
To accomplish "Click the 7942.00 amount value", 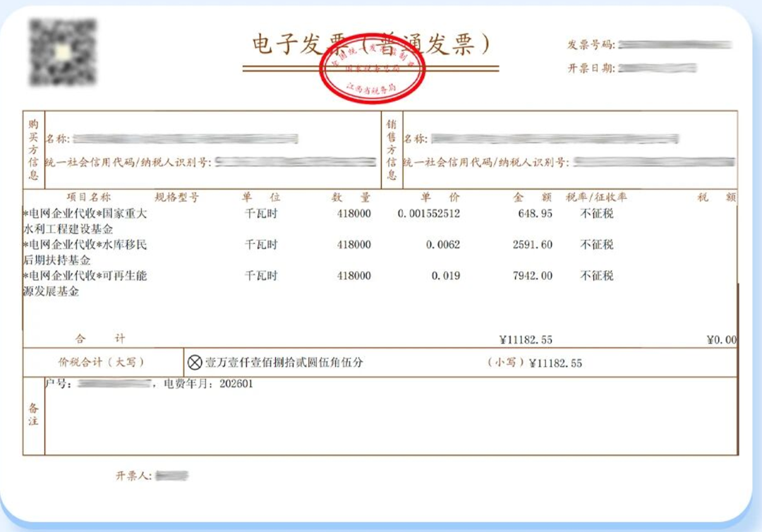I will click(x=533, y=275).
